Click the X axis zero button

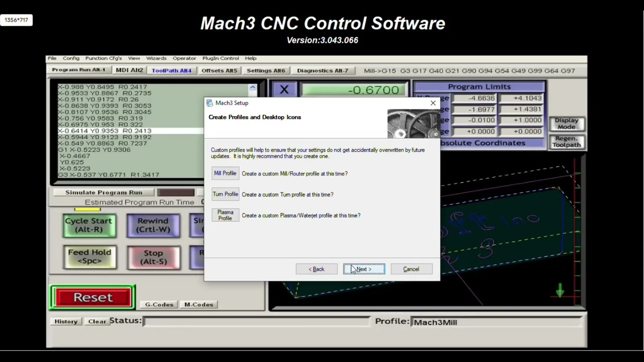[284, 90]
